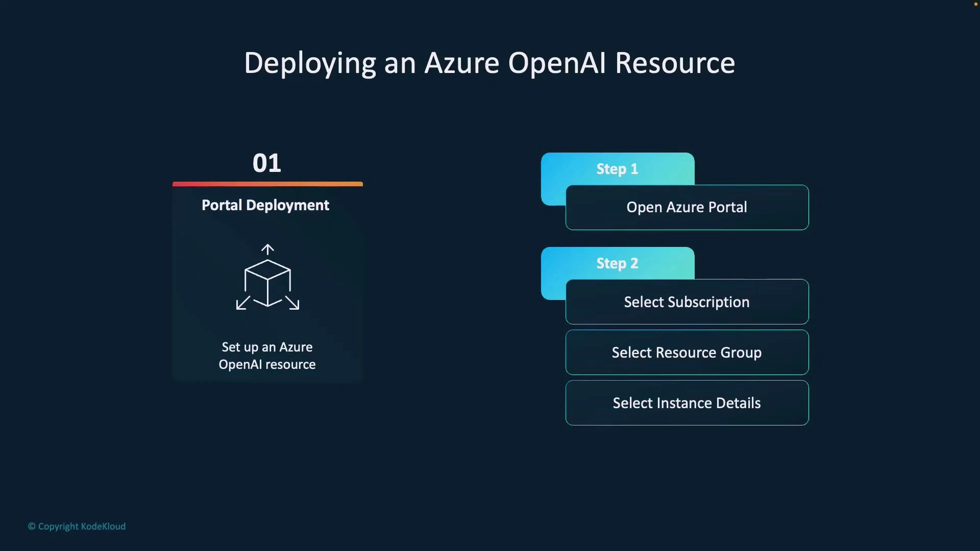Click the large 01 number label
980x551 pixels.
click(267, 162)
